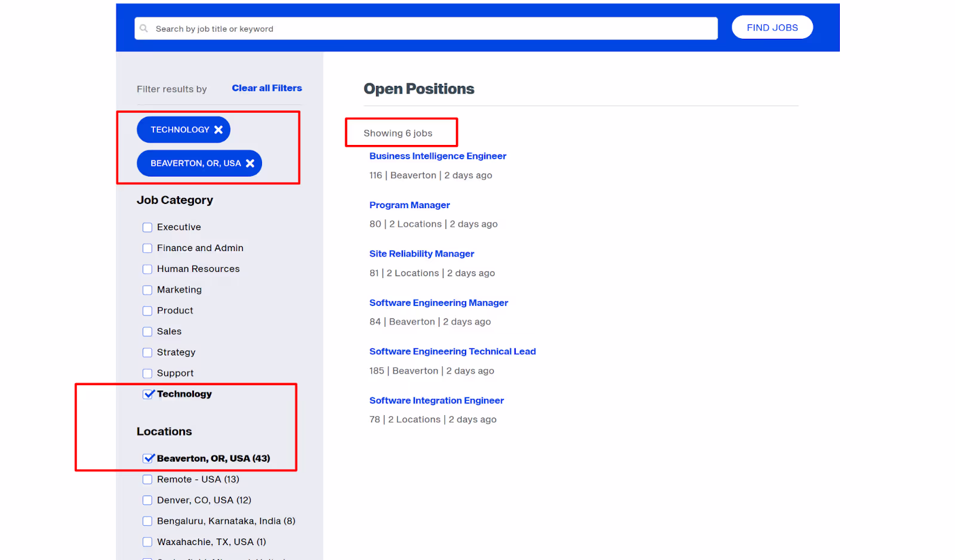
Task: Remove the TECHNOLOGY filter chip X
Action: coord(218,129)
